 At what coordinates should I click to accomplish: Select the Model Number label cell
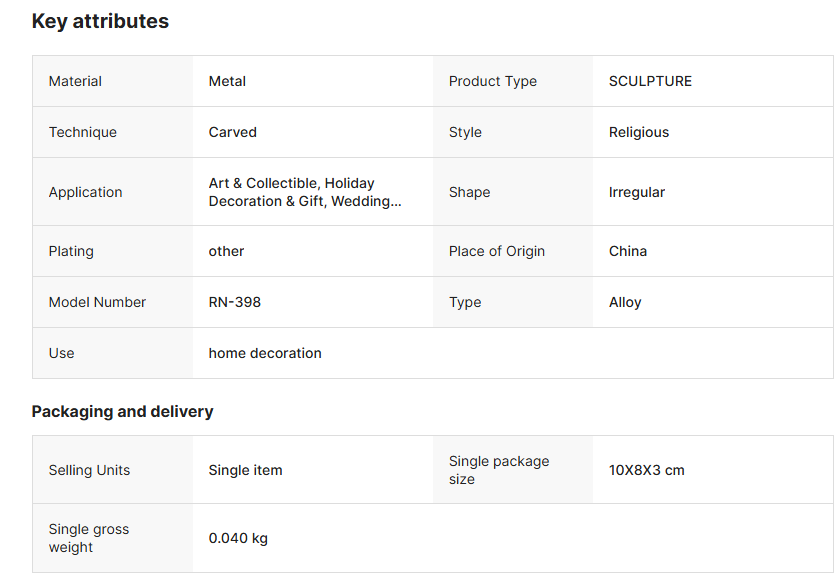(97, 302)
